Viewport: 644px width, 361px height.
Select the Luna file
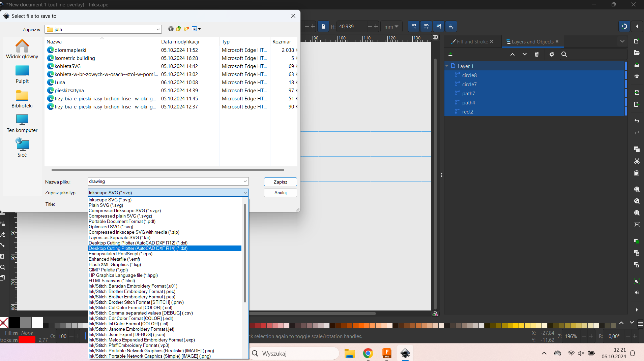click(60, 83)
